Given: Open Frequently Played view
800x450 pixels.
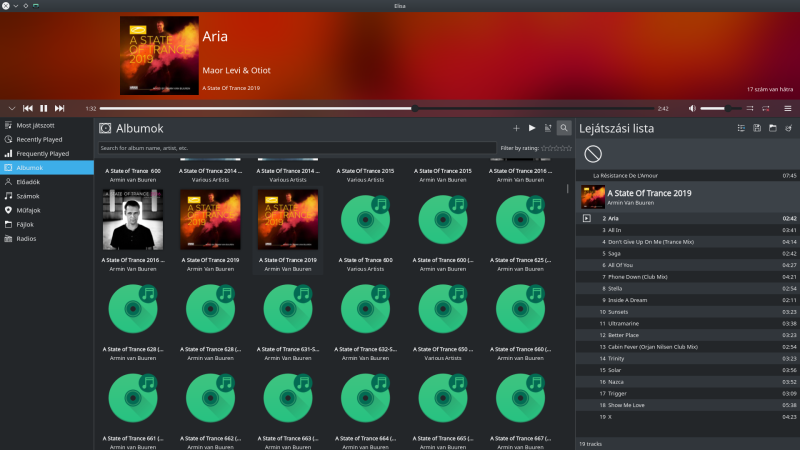Looking at the screenshot, I should click(x=47, y=154).
